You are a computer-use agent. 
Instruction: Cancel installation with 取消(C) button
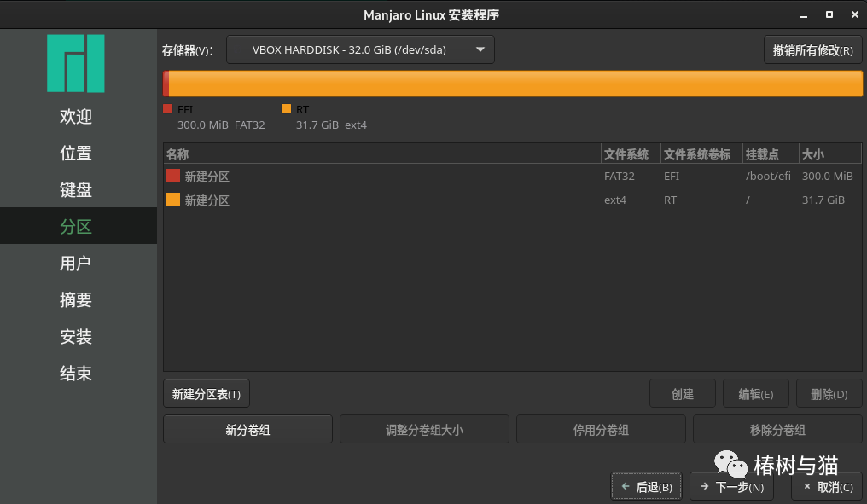827,486
